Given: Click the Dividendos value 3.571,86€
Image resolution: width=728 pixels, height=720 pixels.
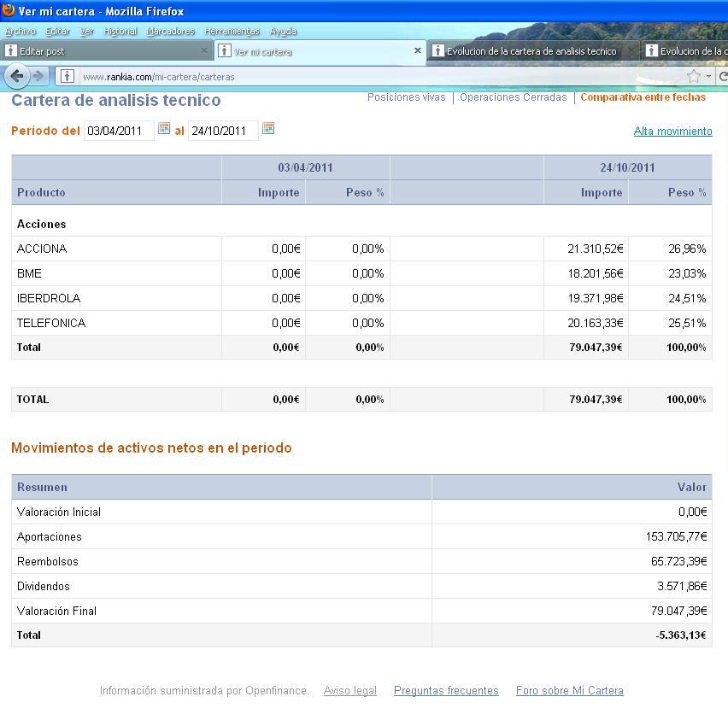Looking at the screenshot, I should click(682, 586).
